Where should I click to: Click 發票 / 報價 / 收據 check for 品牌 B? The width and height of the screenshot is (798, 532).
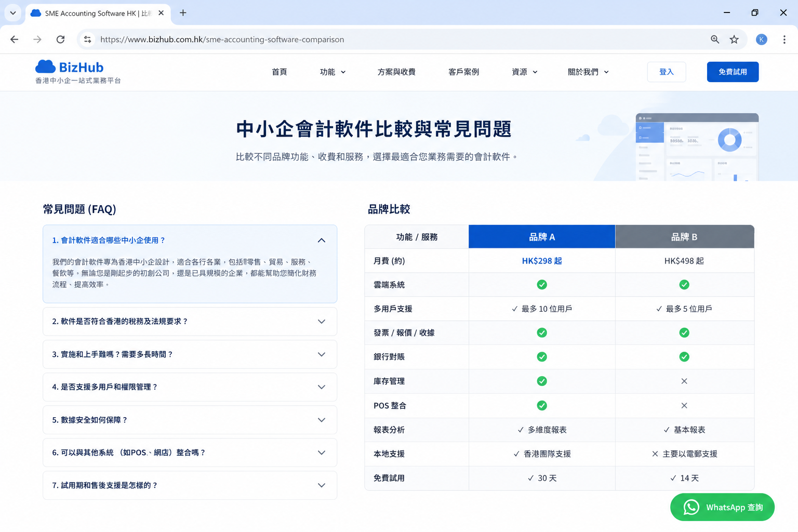[684, 332]
